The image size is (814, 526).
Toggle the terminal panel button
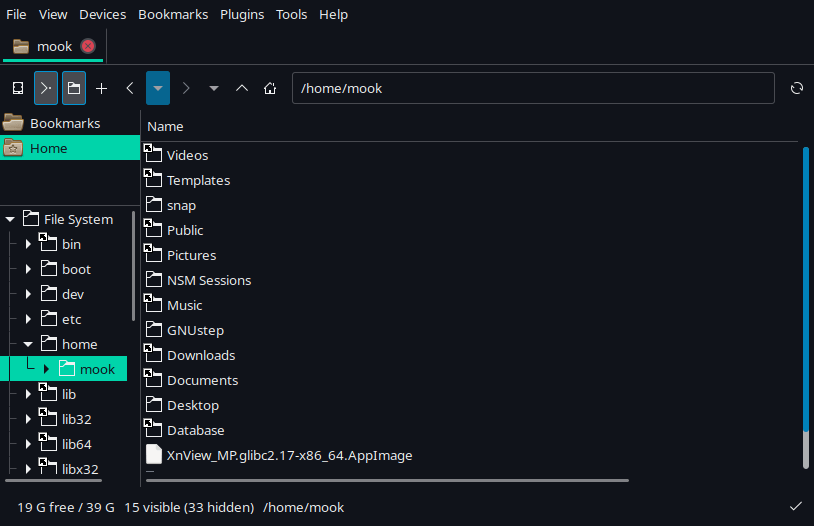pos(46,88)
